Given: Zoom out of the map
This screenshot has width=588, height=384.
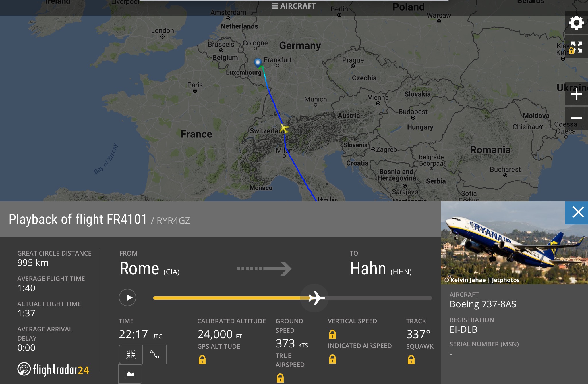Looking at the screenshot, I should coord(576,118).
